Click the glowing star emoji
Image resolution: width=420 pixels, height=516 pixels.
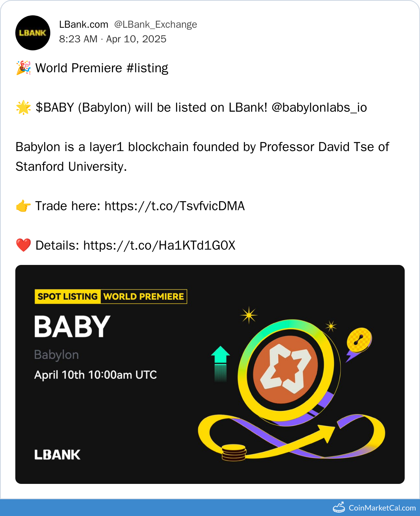tap(24, 108)
